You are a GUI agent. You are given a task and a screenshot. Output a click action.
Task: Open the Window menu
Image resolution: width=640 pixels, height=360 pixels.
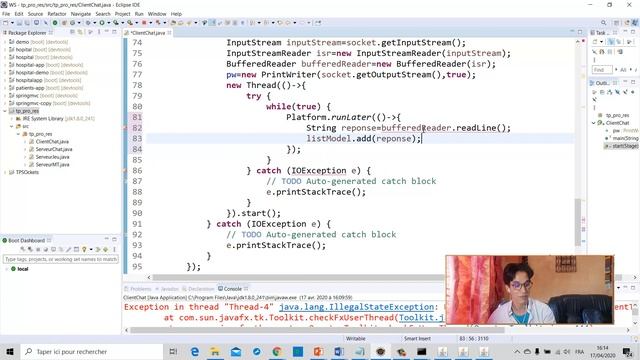point(157,14)
